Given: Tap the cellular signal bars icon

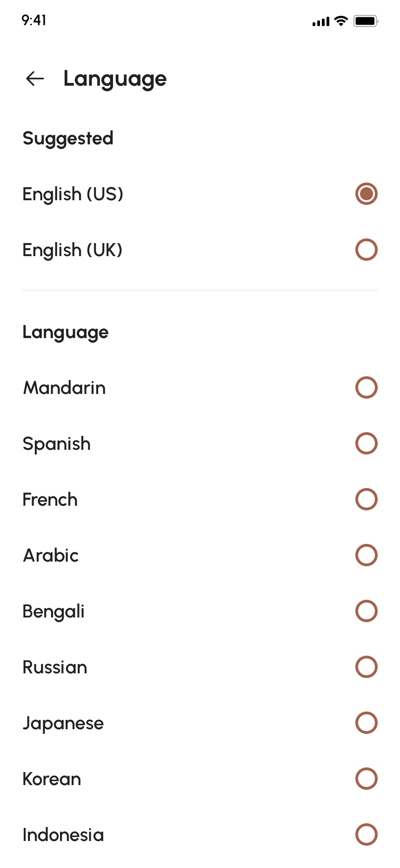Looking at the screenshot, I should point(321,21).
